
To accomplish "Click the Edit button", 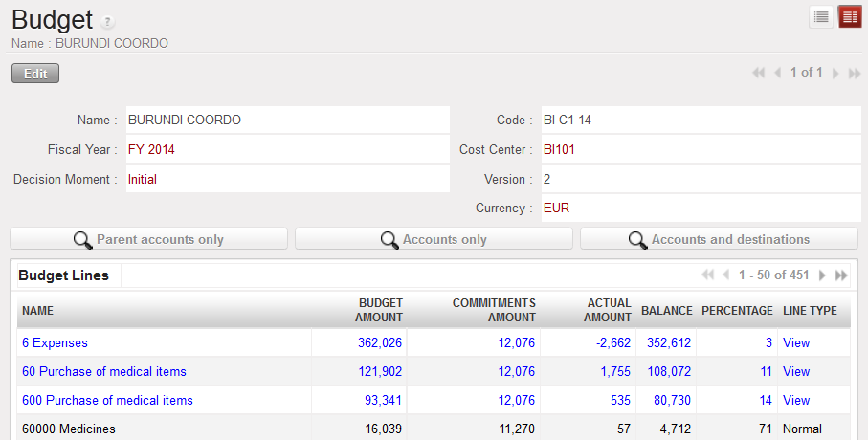I will [35, 74].
